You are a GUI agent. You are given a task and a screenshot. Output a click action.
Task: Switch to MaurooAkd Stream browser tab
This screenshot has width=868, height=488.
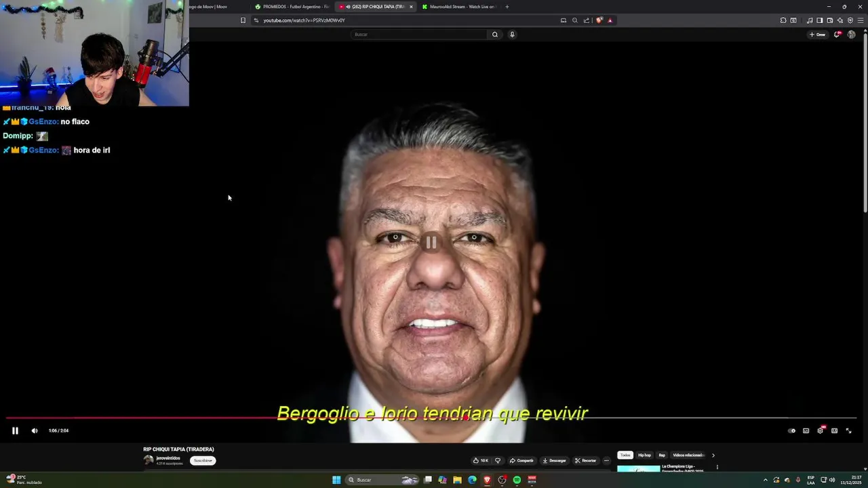[458, 7]
